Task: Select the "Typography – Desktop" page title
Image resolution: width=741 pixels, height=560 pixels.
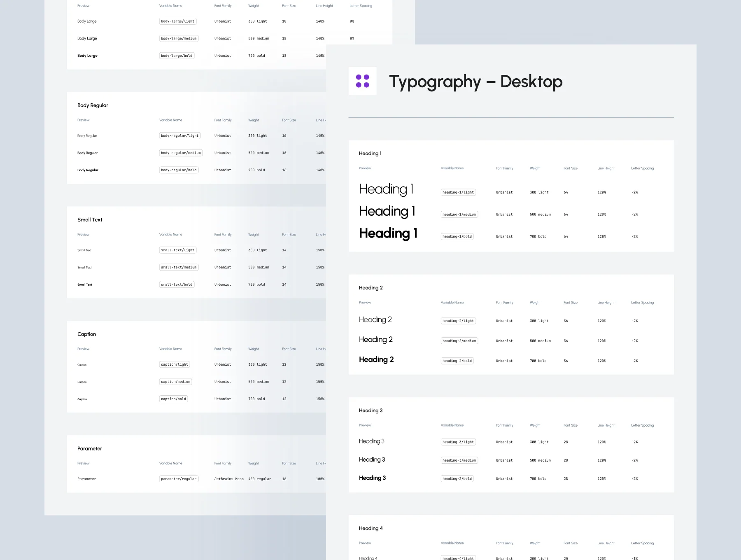Action: [x=475, y=82]
